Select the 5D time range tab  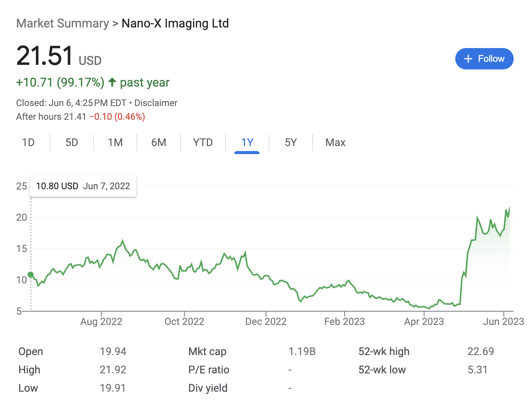(72, 143)
